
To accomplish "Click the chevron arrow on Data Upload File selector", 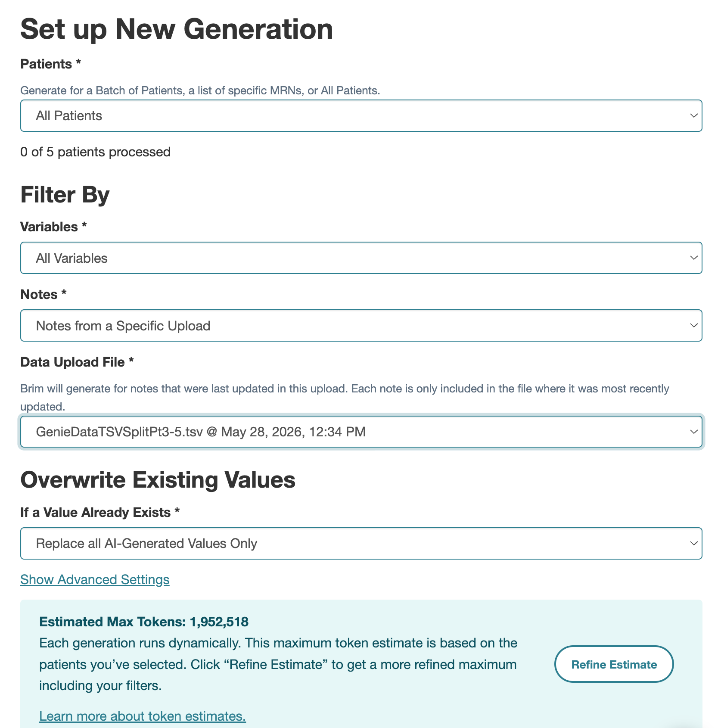I will (693, 432).
